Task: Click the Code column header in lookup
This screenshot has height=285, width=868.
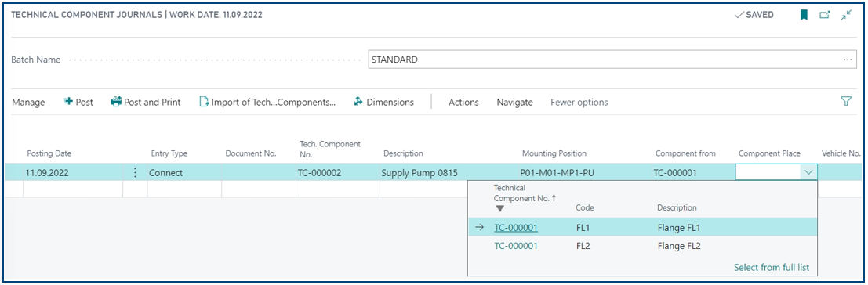Action: [x=585, y=207]
